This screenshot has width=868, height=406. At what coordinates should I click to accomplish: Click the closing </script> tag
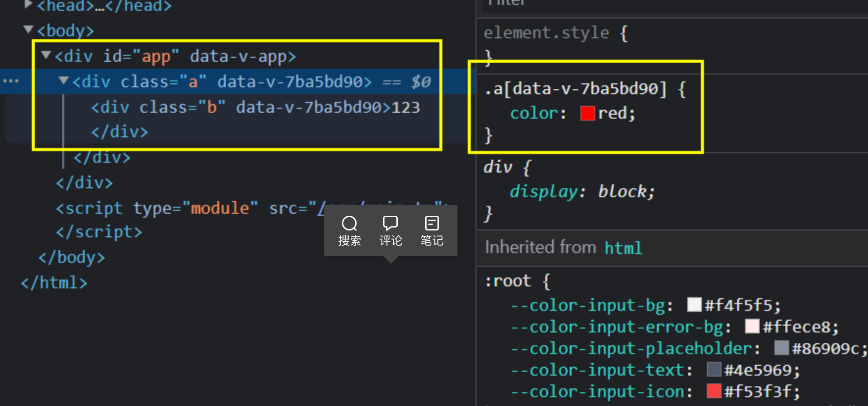coord(99,231)
